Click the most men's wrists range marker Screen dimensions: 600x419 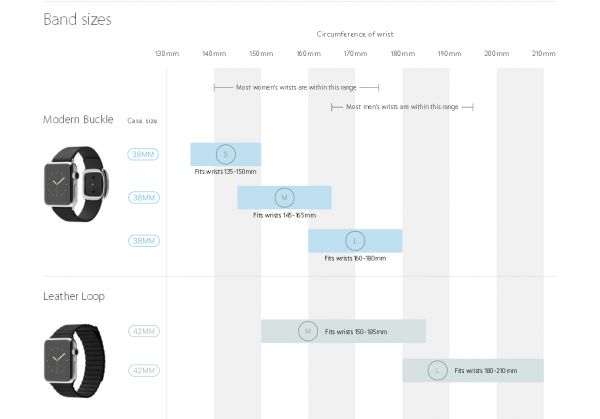402,107
